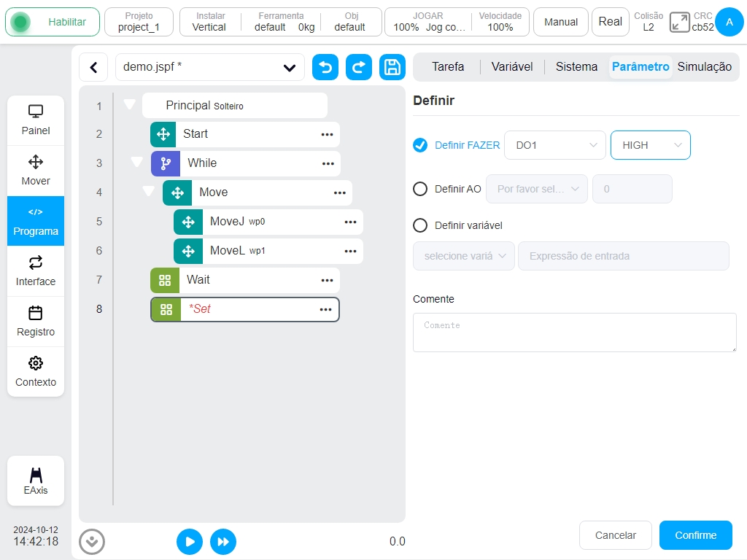The image size is (747, 560).
Task: Open the Mover sidebar section
Action: point(36,171)
